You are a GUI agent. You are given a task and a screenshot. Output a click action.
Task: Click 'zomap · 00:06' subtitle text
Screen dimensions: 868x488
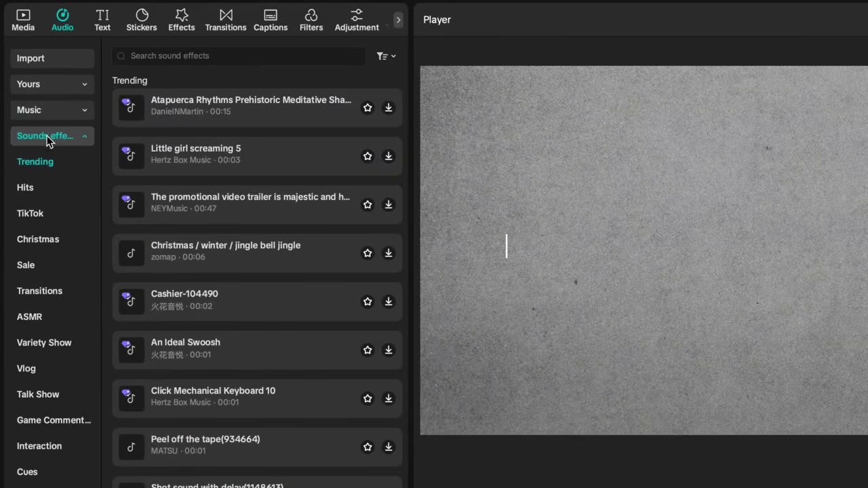tap(178, 257)
